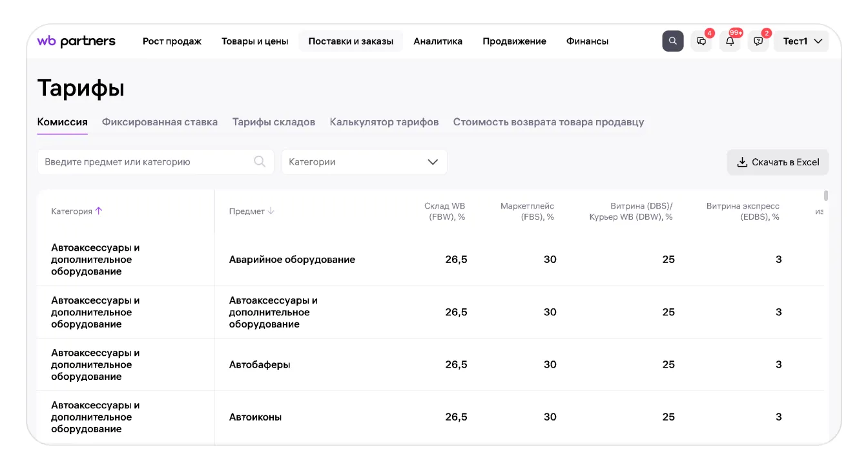This screenshot has width=868, height=469.
Task: Click the Скачать в Excel button
Action: [x=778, y=162]
